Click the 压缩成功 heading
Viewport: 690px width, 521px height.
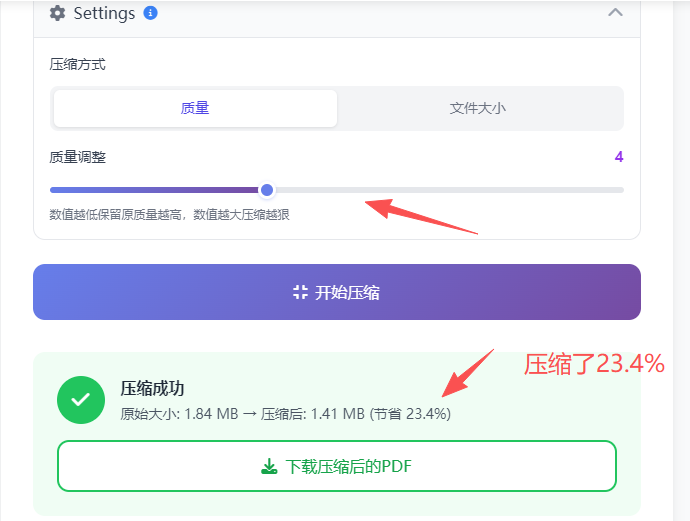pos(152,389)
